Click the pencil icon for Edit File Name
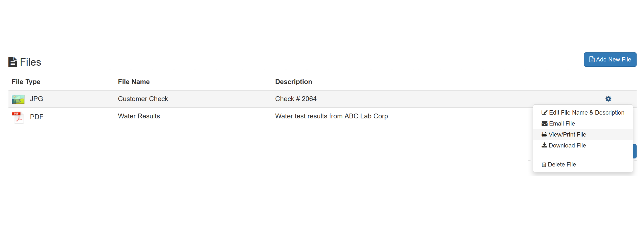644x226 pixels. click(x=544, y=112)
